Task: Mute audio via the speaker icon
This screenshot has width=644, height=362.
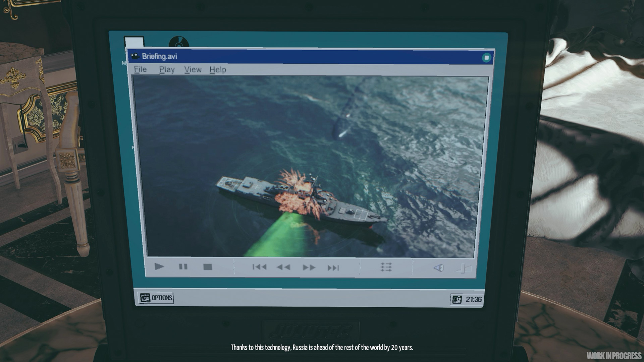Action: (x=439, y=268)
